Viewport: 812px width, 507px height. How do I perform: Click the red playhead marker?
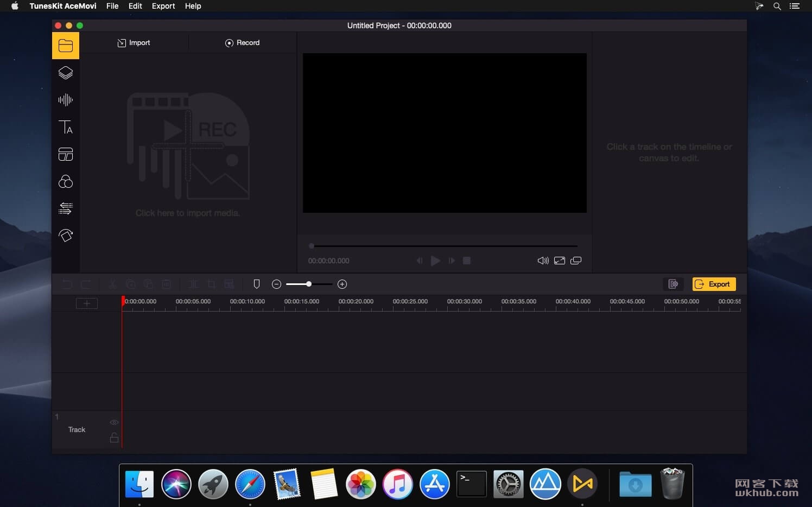pos(123,301)
